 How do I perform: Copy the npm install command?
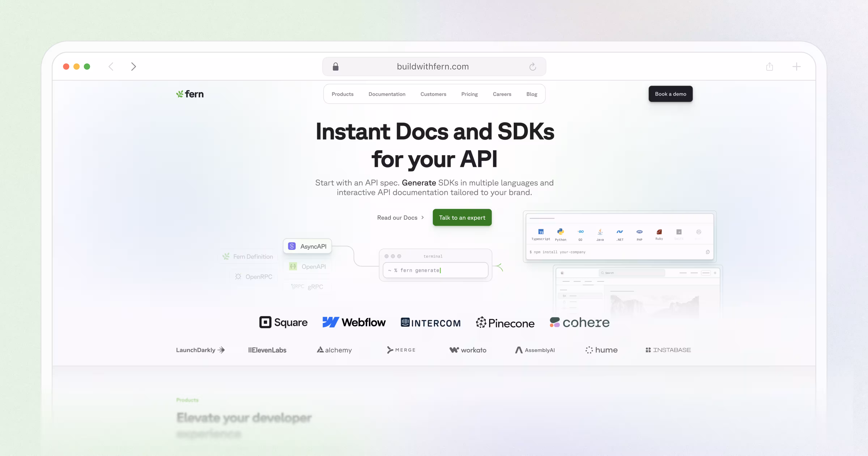coord(708,252)
